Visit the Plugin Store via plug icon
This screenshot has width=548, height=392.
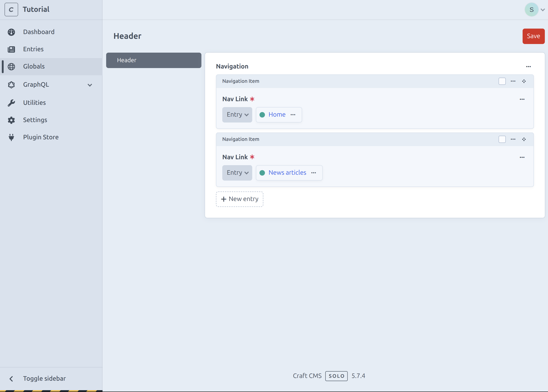coord(12,137)
